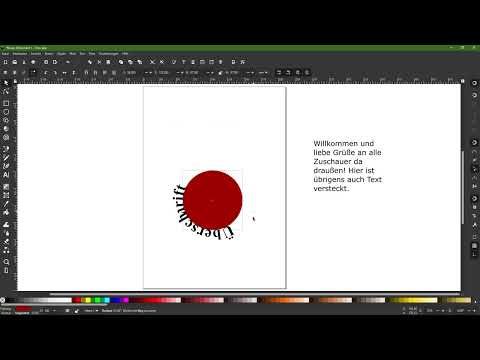The width and height of the screenshot is (480, 360).
Task: Toggle width and height ratio lock
Action: [220, 72]
